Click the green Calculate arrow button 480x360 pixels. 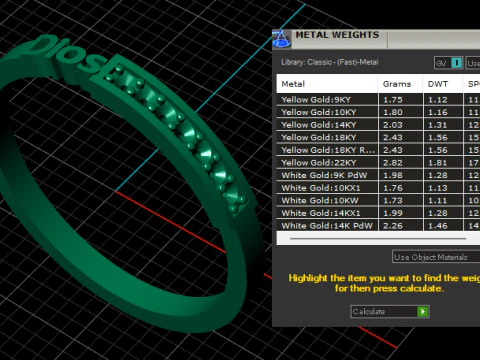point(423,312)
